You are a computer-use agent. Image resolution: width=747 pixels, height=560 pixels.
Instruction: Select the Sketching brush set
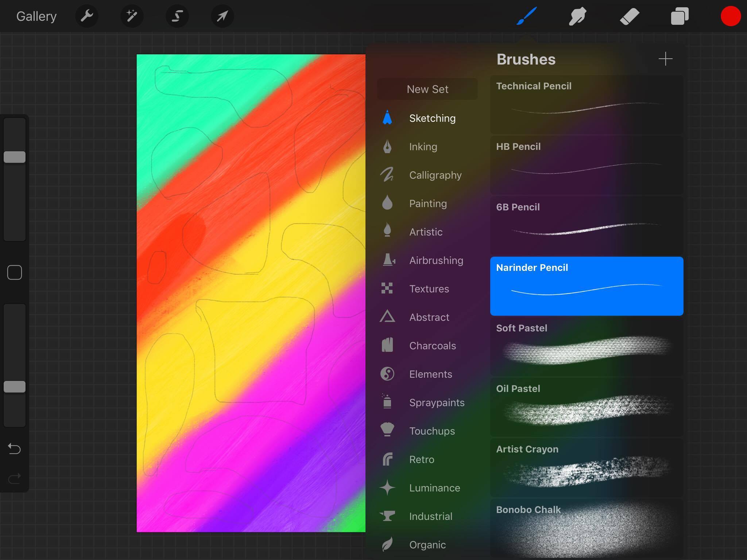(427, 118)
